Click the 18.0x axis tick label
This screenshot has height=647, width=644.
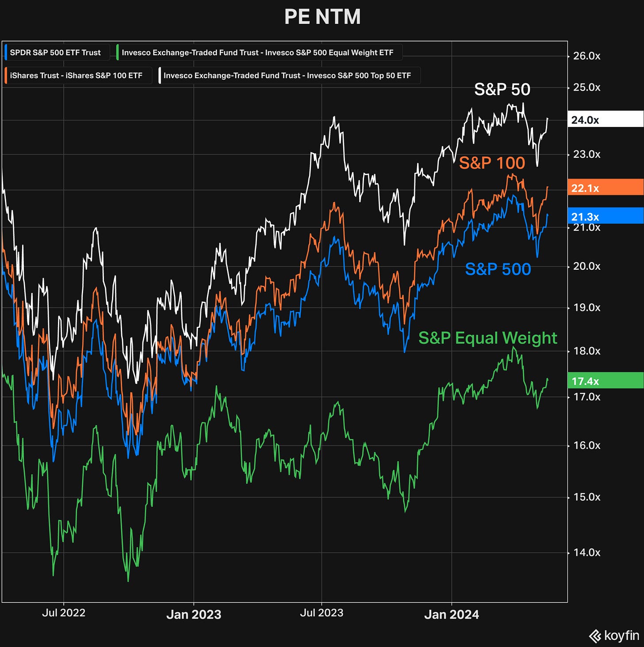[587, 351]
